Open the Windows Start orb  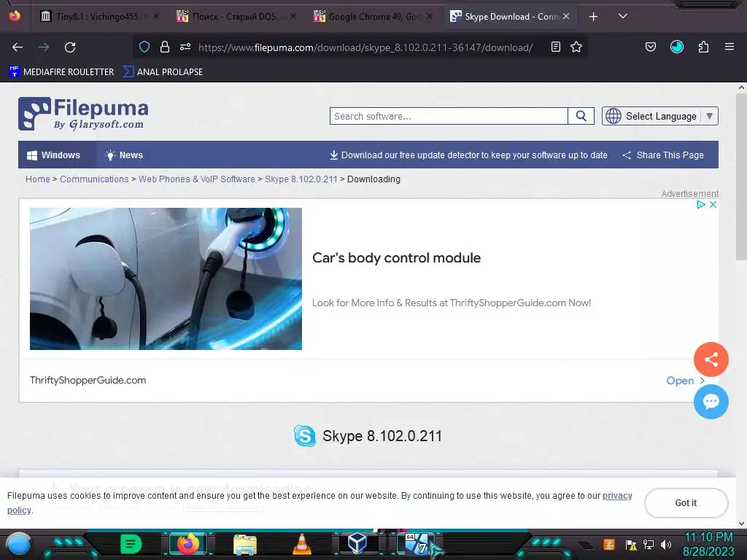tap(19, 544)
